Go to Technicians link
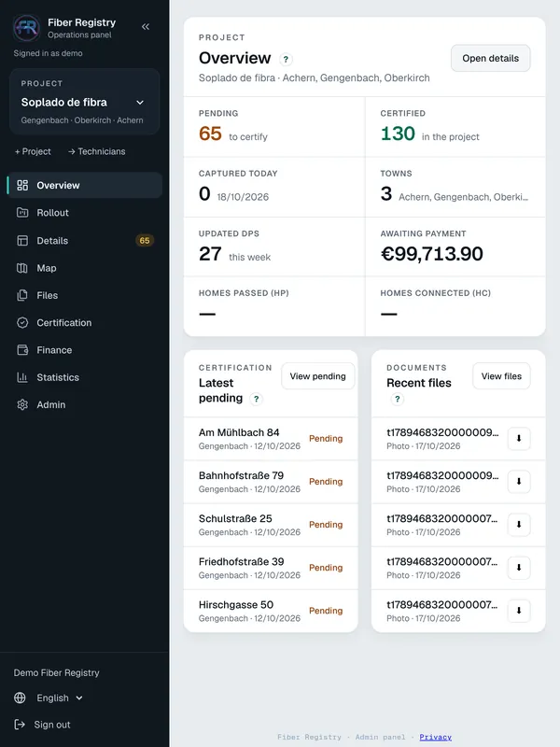560x747 pixels. pyautogui.click(x=97, y=151)
